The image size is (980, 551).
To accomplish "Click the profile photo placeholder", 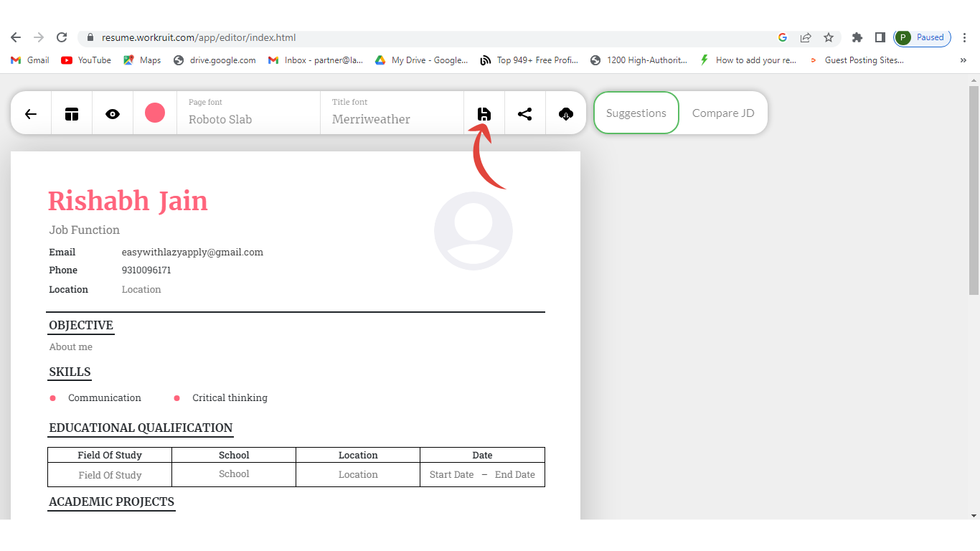I will coord(473,231).
